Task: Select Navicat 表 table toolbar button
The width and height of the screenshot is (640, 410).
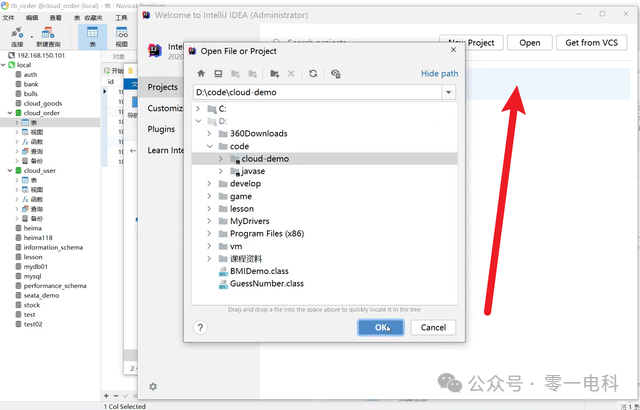Action: point(93,37)
